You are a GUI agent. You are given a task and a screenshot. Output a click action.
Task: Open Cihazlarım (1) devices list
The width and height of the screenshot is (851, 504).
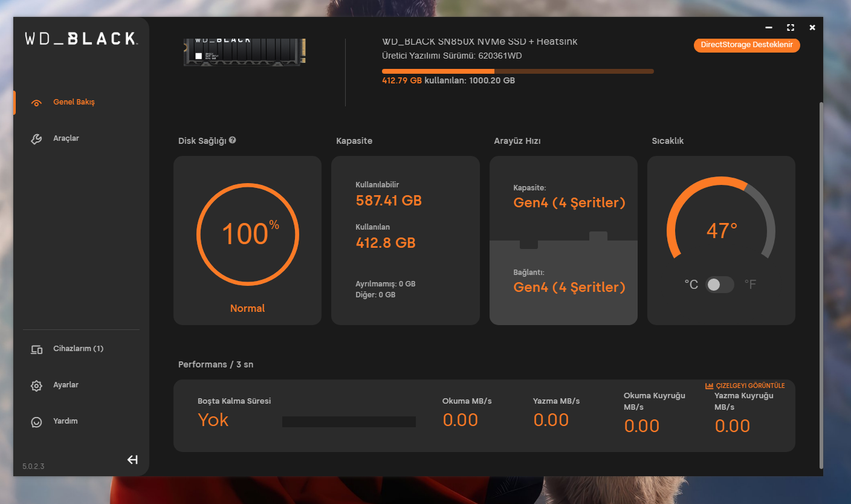[79, 349]
